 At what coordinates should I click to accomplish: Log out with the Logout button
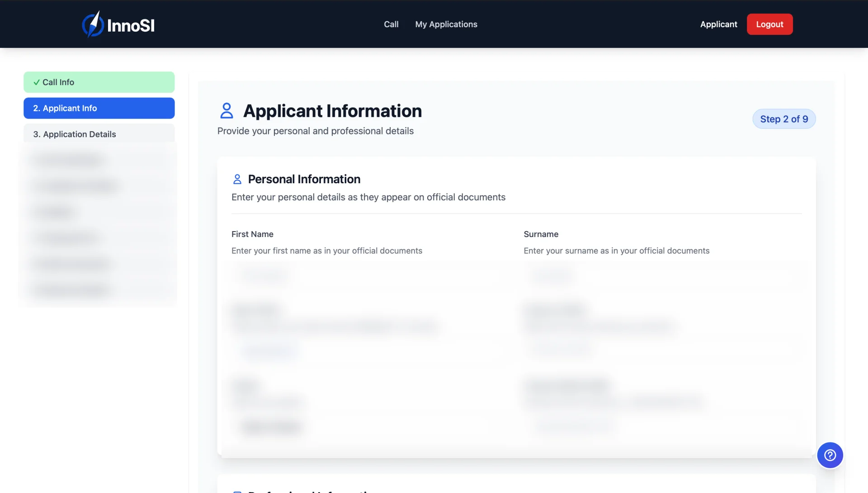coord(769,24)
